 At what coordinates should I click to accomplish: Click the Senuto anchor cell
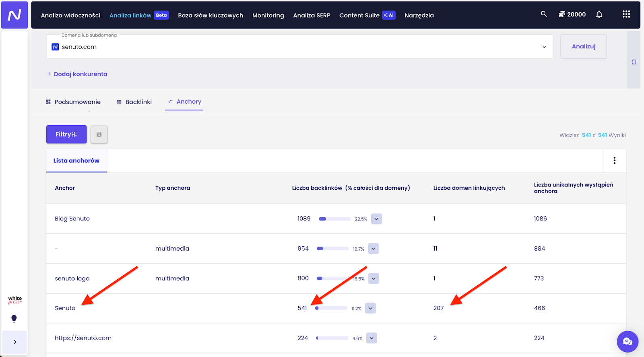pyautogui.click(x=65, y=308)
